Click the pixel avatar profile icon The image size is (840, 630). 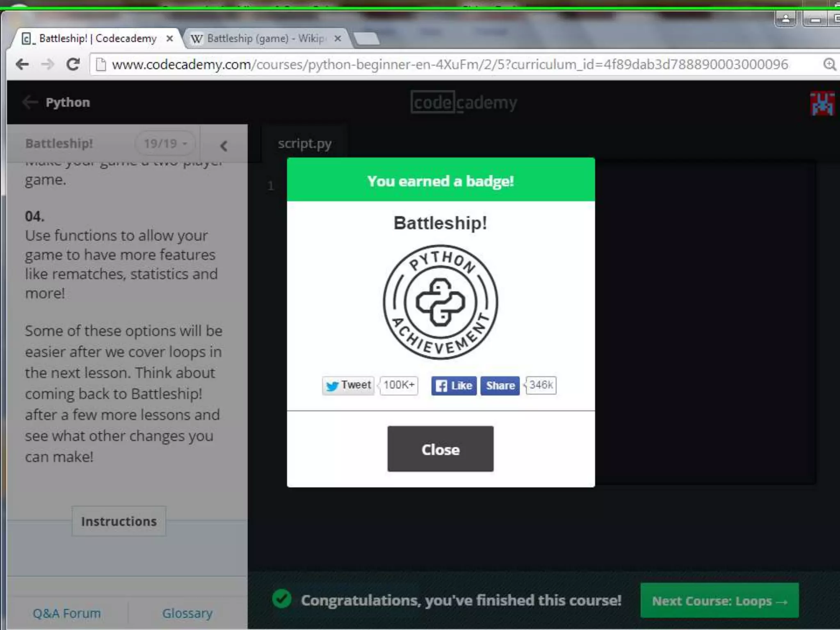pyautogui.click(x=822, y=103)
